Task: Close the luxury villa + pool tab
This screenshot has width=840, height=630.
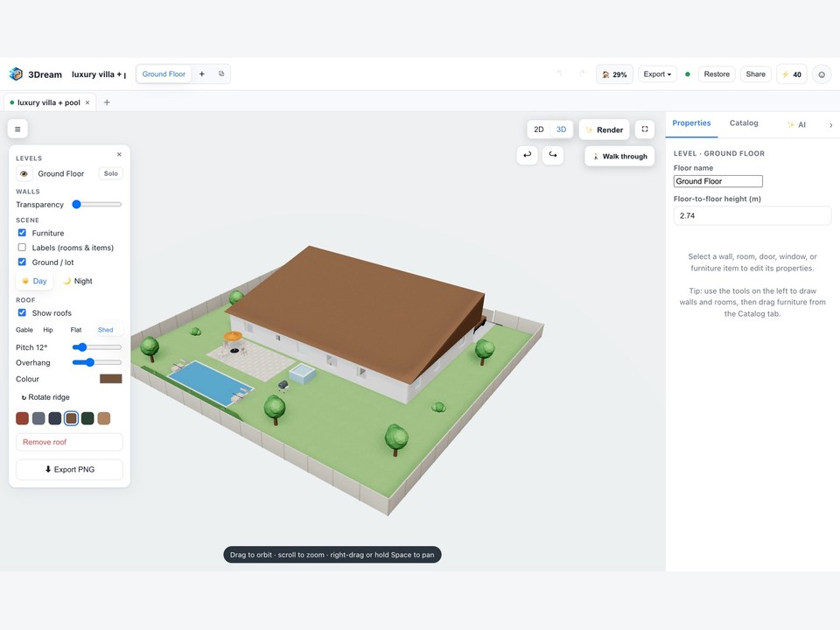Action: point(87,102)
